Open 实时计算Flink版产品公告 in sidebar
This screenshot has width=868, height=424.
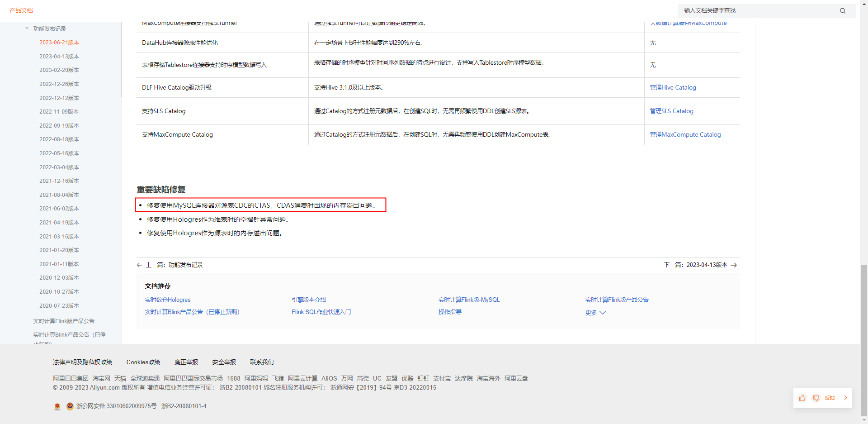tap(64, 321)
